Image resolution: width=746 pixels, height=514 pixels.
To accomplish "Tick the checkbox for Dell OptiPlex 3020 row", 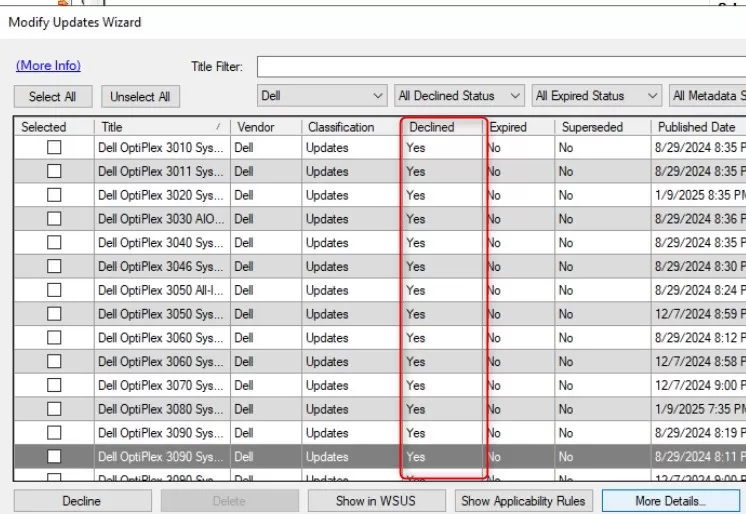I will pyautogui.click(x=54, y=195).
